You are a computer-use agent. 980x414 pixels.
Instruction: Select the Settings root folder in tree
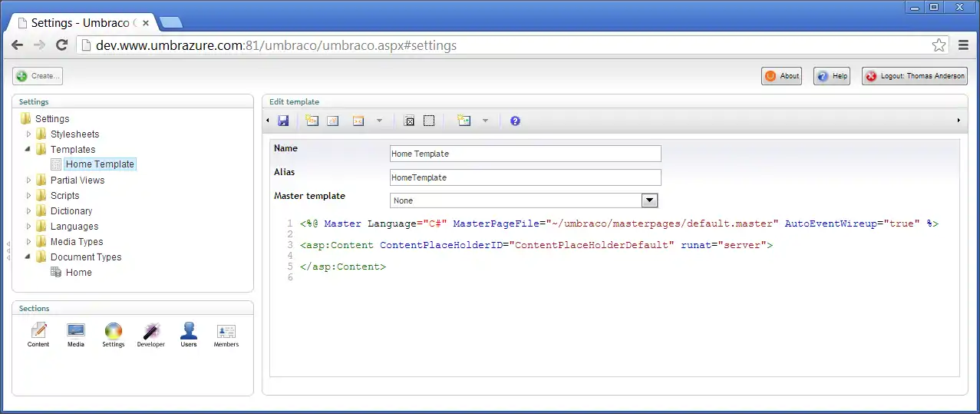pyautogui.click(x=52, y=119)
